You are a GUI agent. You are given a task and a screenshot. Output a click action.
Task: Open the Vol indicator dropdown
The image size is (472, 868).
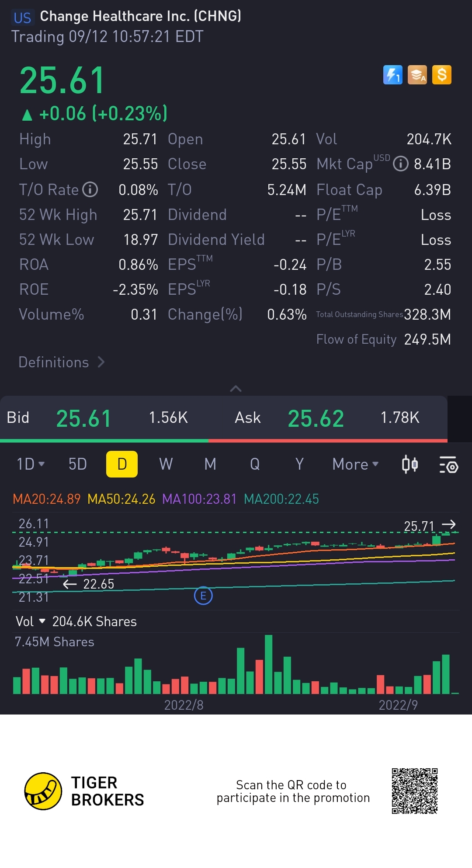[x=30, y=621]
